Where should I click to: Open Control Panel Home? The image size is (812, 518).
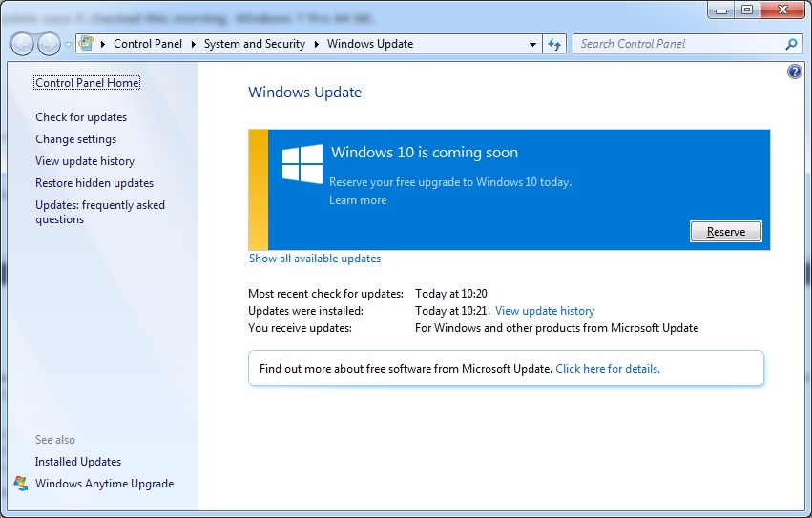point(87,83)
